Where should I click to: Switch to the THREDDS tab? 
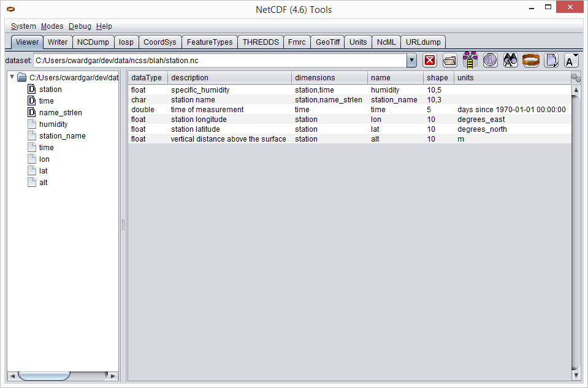tap(261, 42)
